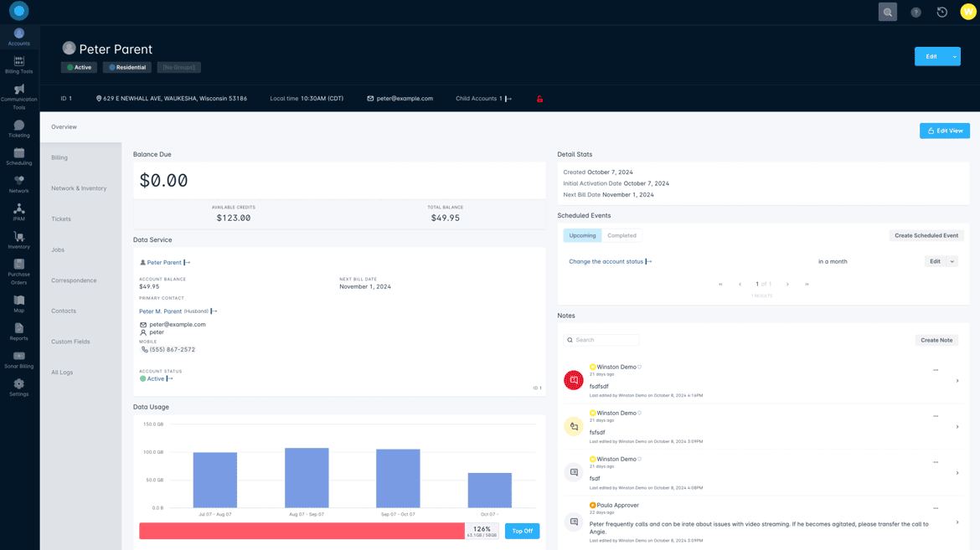Screen dimensions: 980x550
Task: Expand the scheduled event Edit dropdown
Action: click(952, 261)
